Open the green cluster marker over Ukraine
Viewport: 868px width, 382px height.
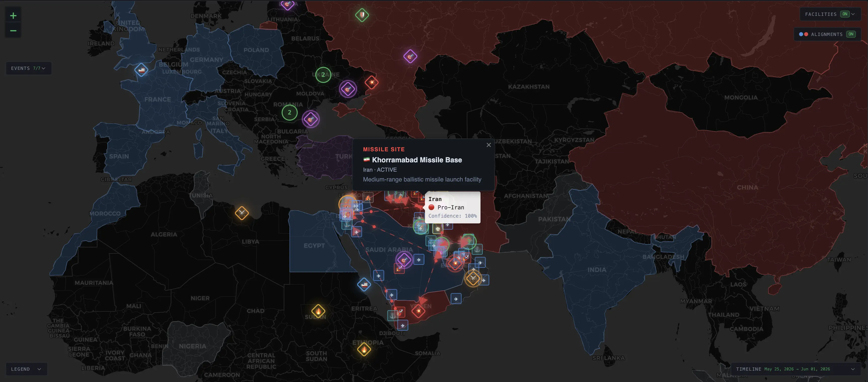pyautogui.click(x=323, y=75)
